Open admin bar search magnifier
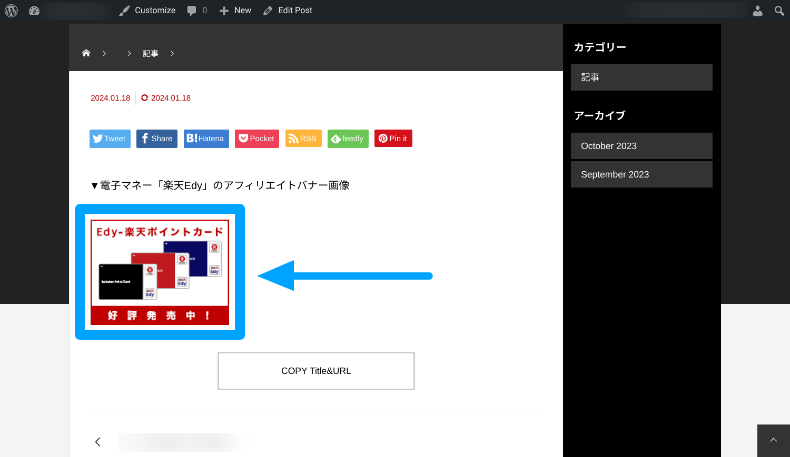Screen dimensions: 790x457 779,11
